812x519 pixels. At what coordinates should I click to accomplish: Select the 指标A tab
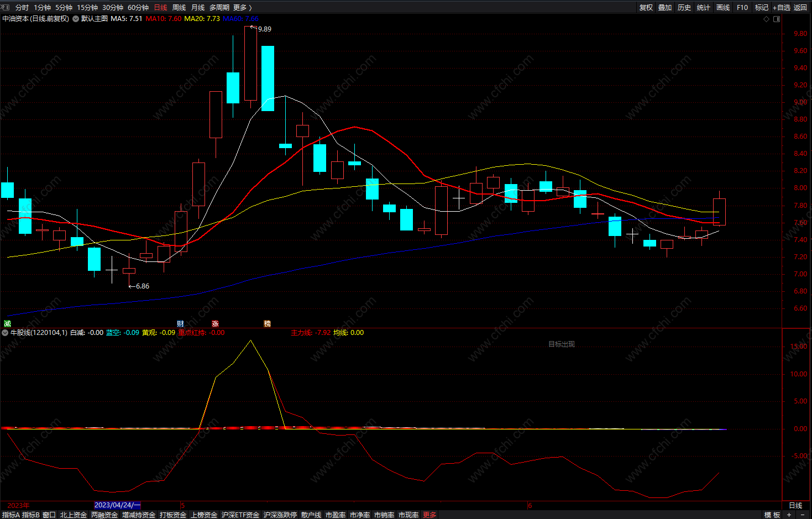(11, 515)
